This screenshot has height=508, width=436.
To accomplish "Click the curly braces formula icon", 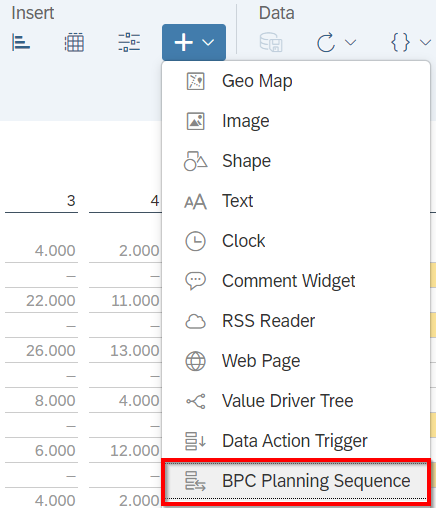I will pos(400,42).
